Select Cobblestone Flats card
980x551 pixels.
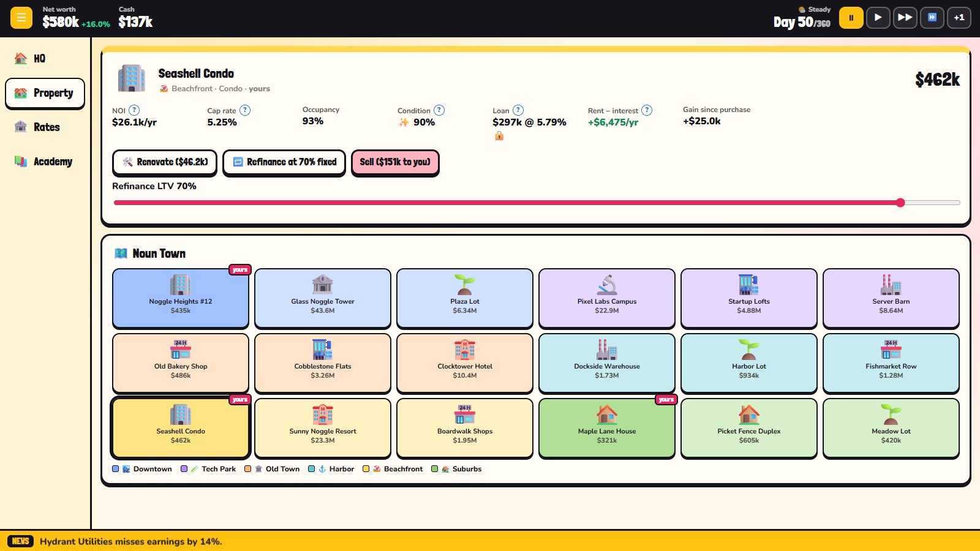pyautogui.click(x=323, y=363)
